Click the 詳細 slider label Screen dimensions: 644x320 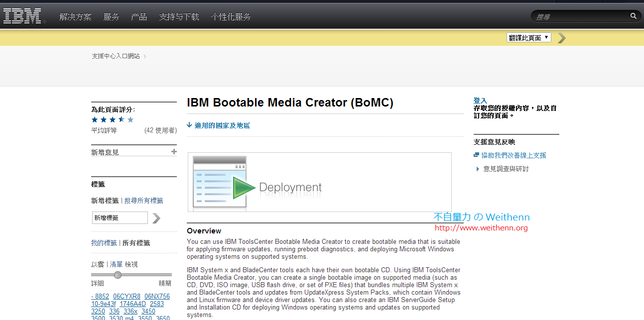click(98, 283)
